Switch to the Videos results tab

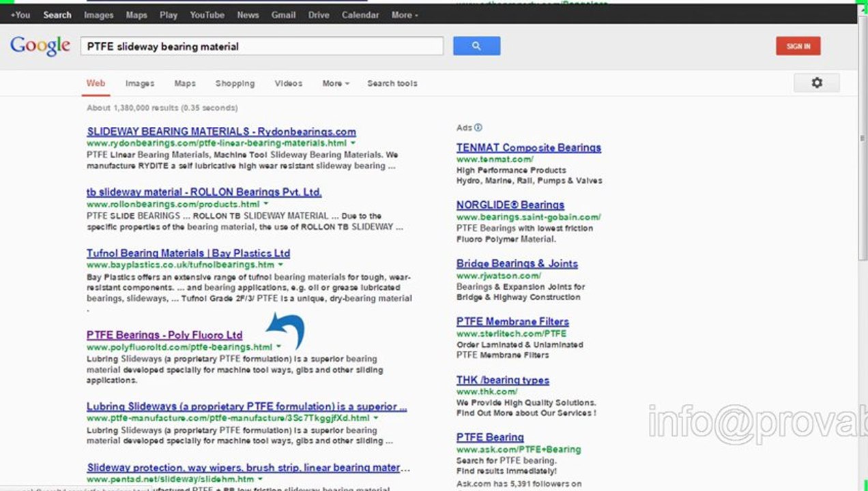click(x=289, y=83)
